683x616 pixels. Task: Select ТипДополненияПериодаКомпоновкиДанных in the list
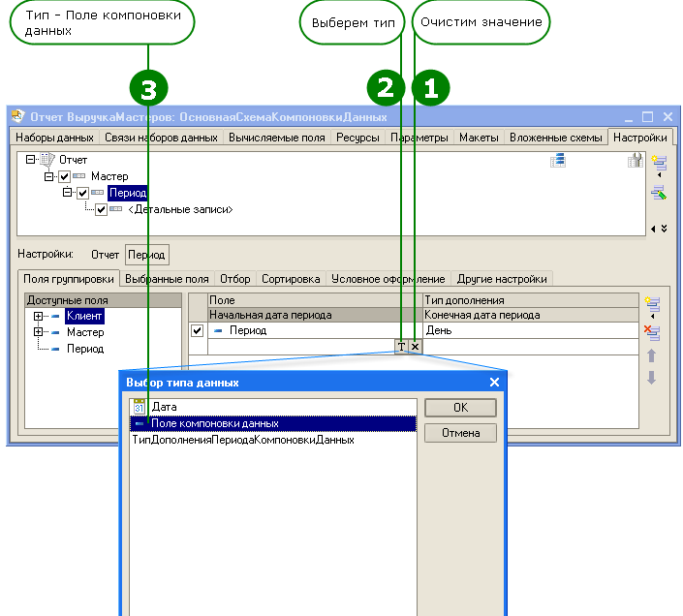click(x=273, y=440)
